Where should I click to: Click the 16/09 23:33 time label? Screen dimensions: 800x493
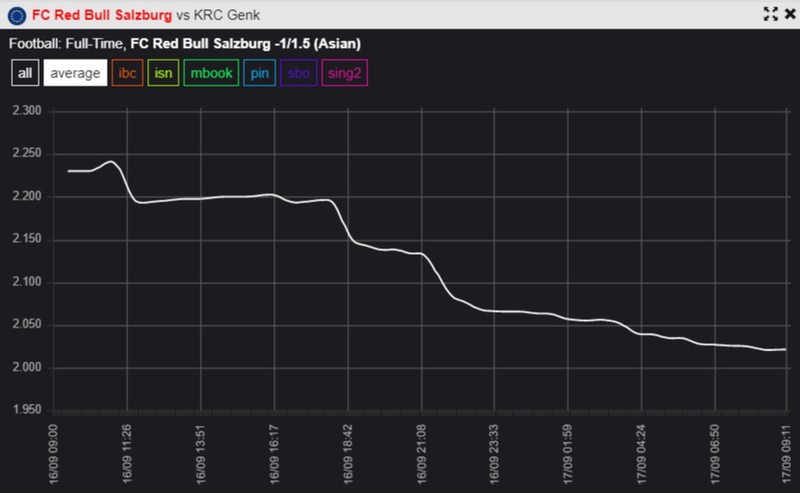(494, 454)
